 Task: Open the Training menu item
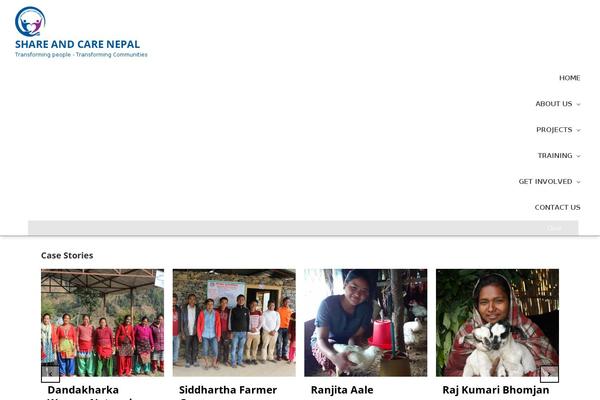[x=555, y=155]
